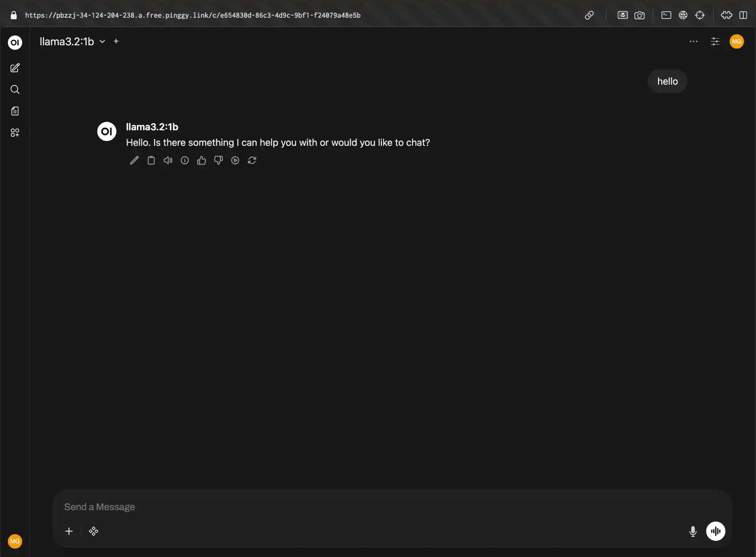The height and width of the screenshot is (557, 756).
Task: Open attachments plus menu in message box
Action: (x=69, y=531)
